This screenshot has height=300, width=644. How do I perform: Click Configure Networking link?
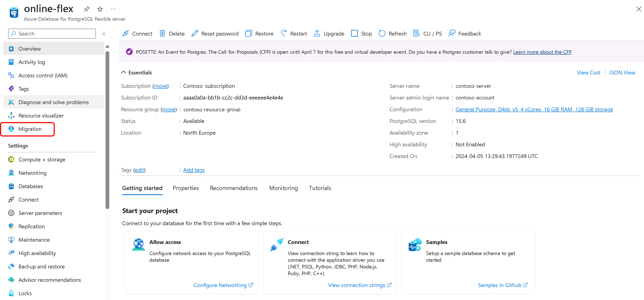tap(224, 285)
